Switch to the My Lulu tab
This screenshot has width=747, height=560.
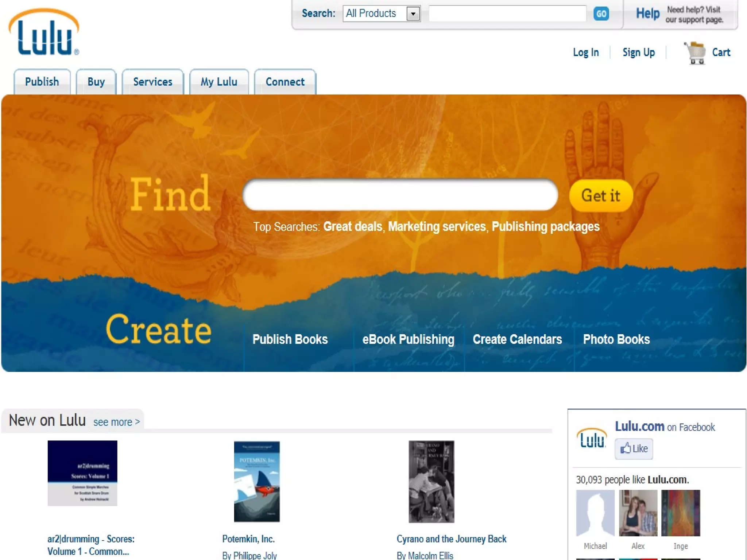[x=219, y=82]
